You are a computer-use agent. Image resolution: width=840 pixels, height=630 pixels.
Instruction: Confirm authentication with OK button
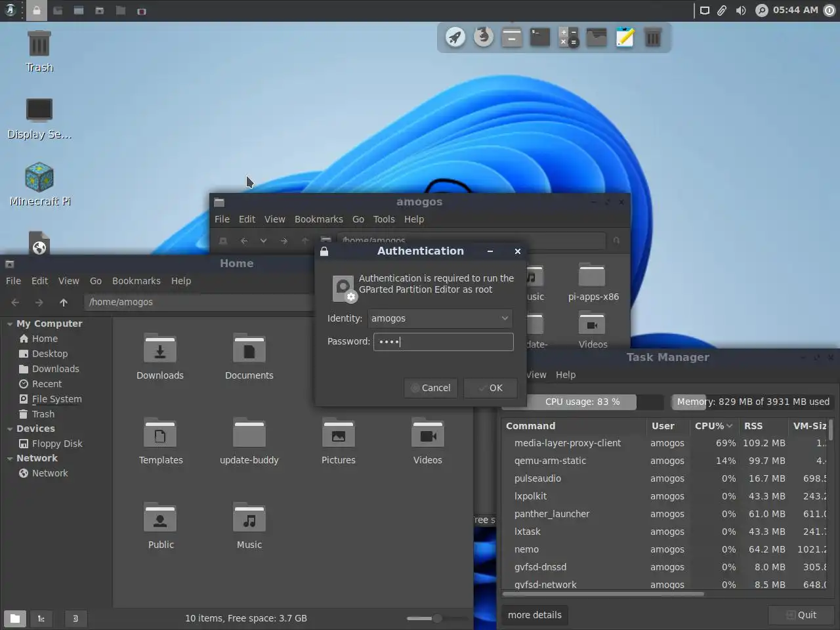tap(490, 388)
